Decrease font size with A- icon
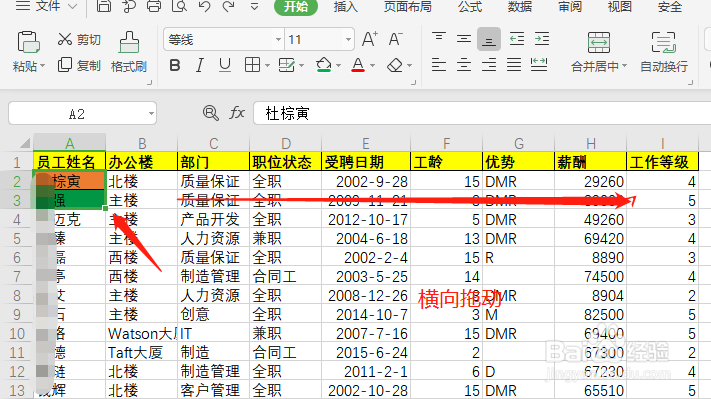Viewport: 711px width, 399px height. pos(395,39)
